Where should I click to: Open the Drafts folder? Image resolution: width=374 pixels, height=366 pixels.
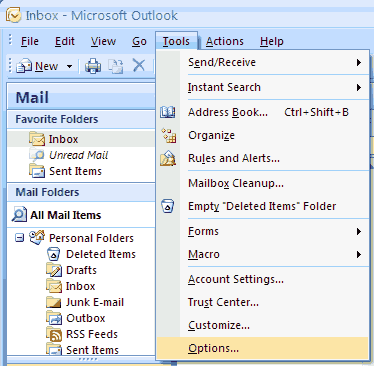click(x=81, y=270)
